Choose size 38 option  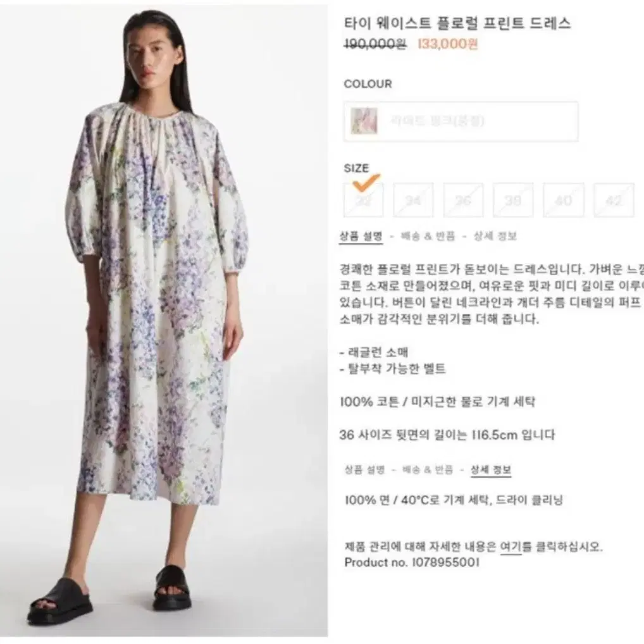coord(514,200)
